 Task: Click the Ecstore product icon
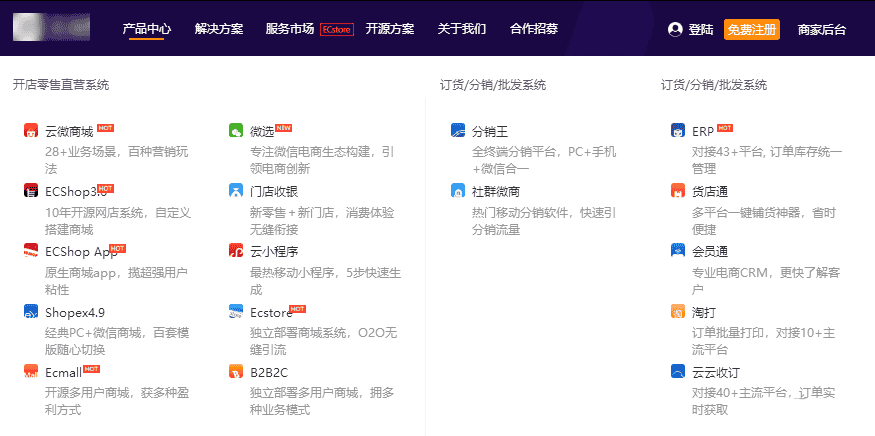[236, 311]
